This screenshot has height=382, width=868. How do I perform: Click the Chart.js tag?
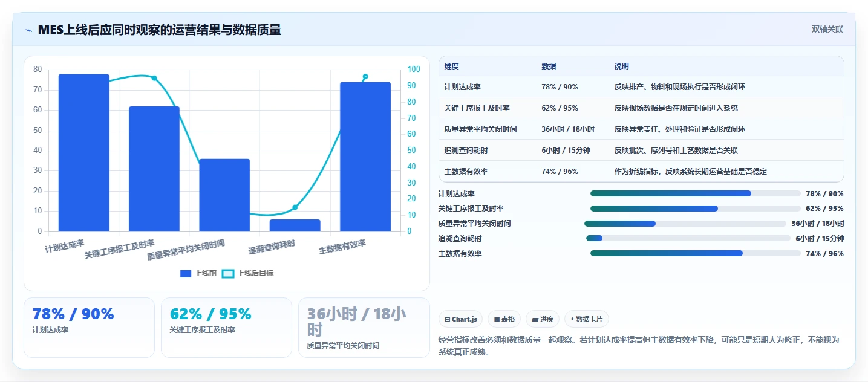460,319
